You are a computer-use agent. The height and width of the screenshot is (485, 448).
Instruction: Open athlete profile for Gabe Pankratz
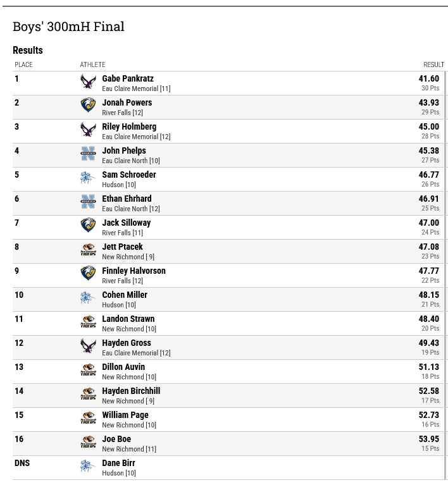click(x=128, y=78)
